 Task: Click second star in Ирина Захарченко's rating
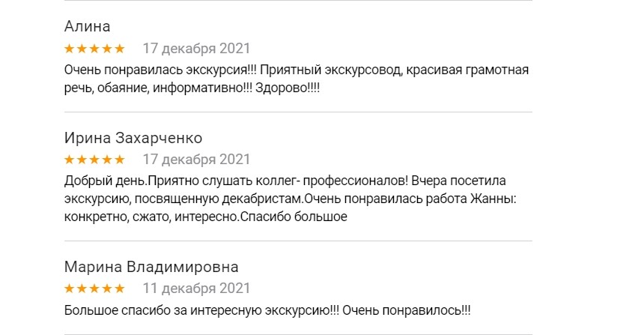[x=82, y=160]
